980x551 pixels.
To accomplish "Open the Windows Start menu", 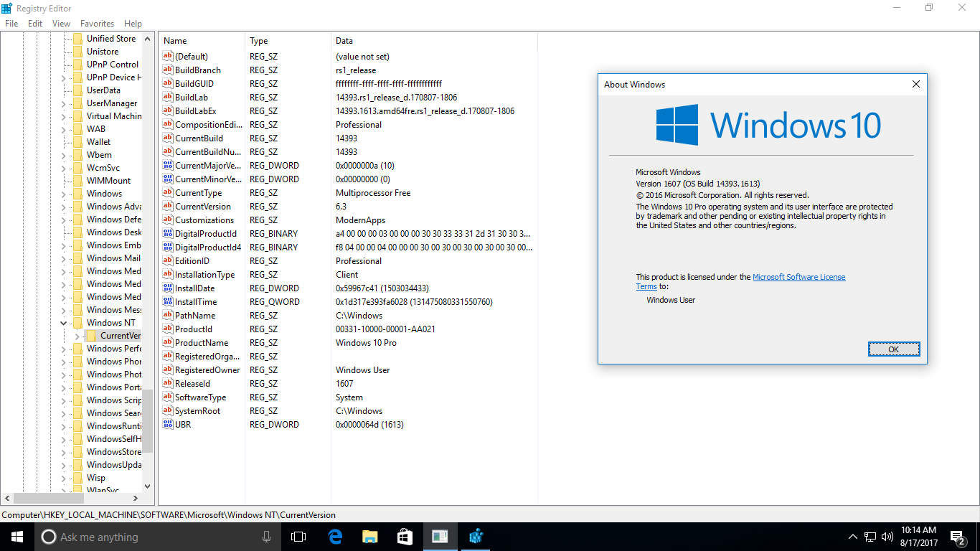I will click(x=17, y=537).
